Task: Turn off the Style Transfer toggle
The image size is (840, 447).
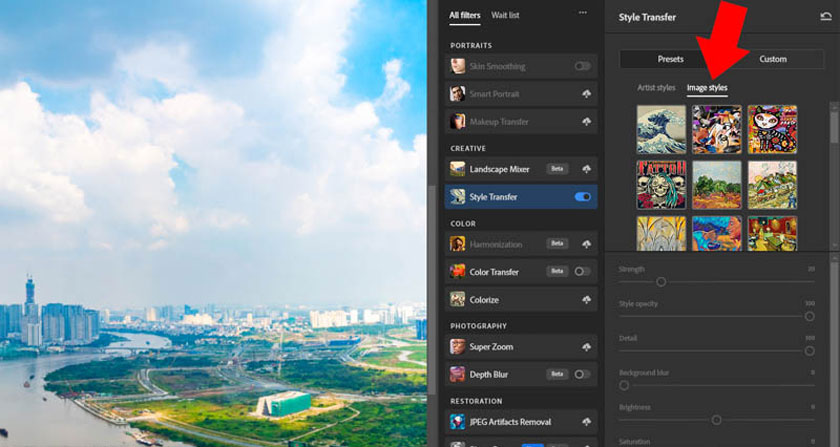Action: pos(582,197)
